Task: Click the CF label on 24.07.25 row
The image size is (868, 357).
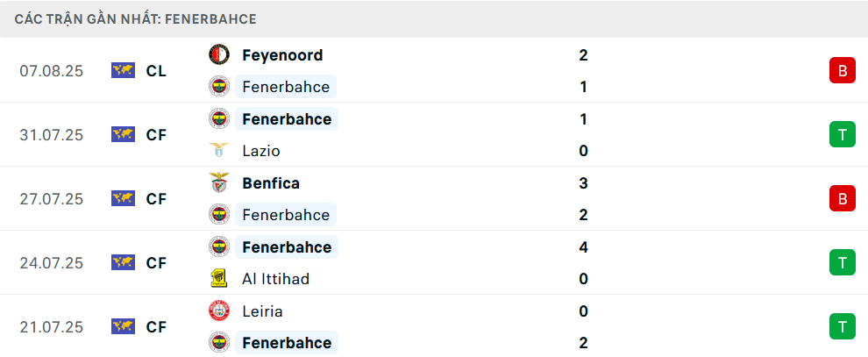Action: [x=156, y=263]
